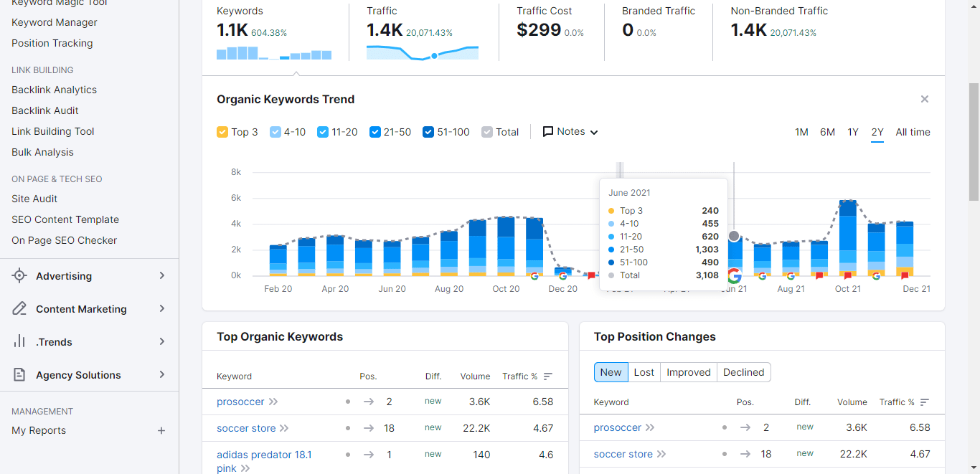
Task: Expand the Content Marketing menu chevron
Action: point(162,308)
